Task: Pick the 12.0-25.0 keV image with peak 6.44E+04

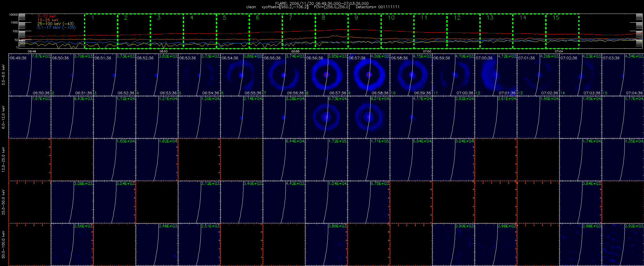Action: click(x=284, y=160)
